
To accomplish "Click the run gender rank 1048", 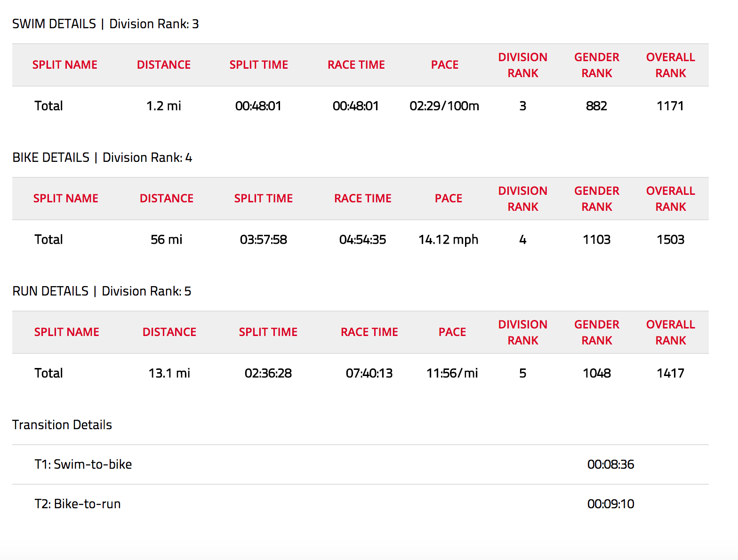I will coord(596,373).
